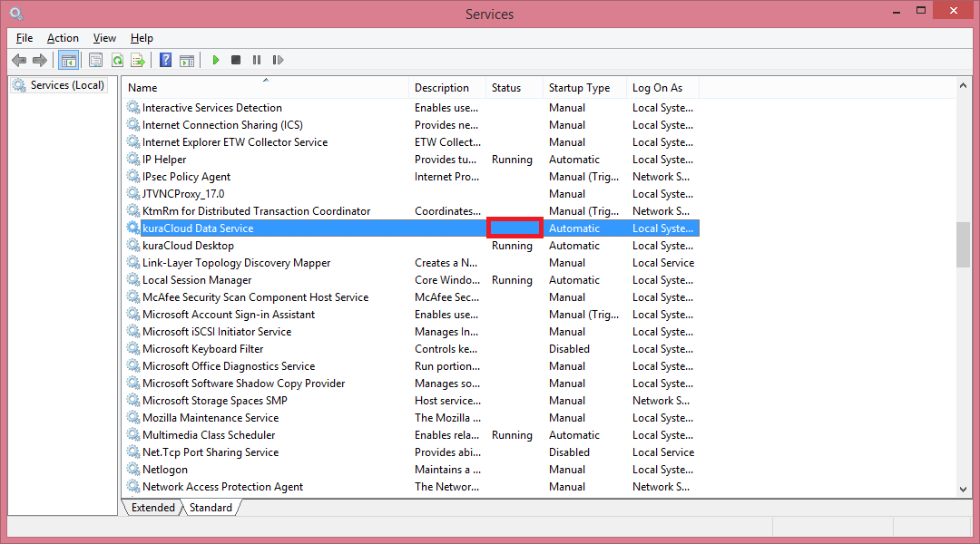Start the service with green play icon
This screenshot has height=544, width=980.
pos(216,60)
